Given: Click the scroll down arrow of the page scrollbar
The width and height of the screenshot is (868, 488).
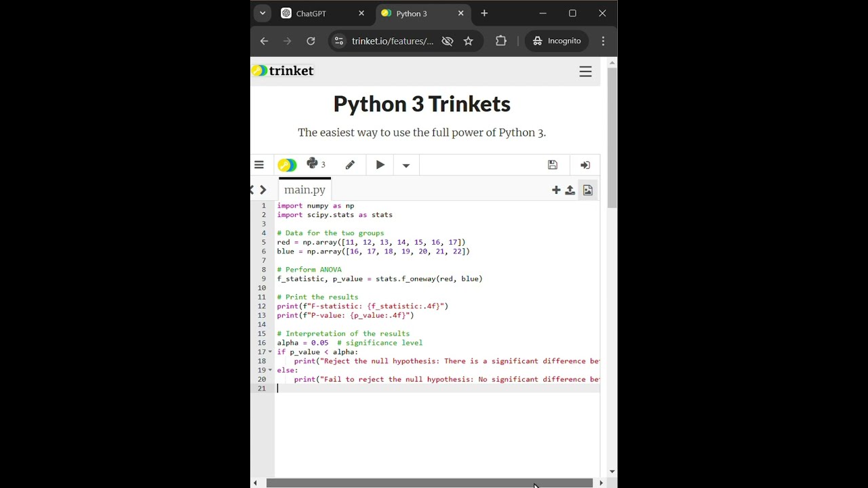Looking at the screenshot, I should [x=612, y=471].
